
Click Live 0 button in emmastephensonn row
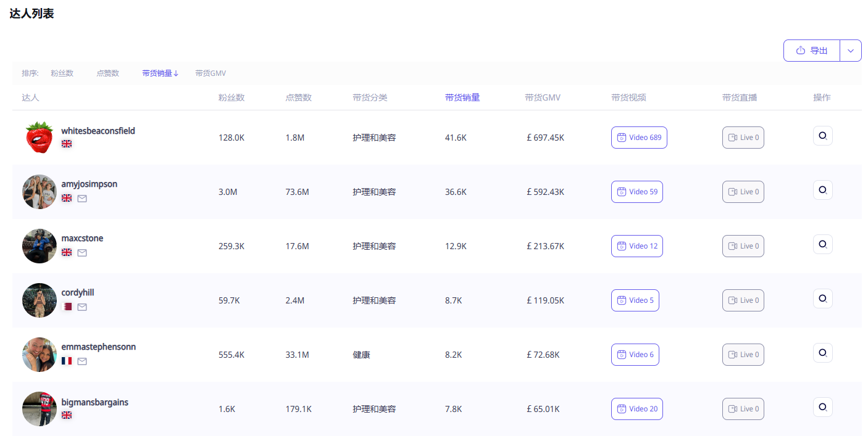pyautogui.click(x=743, y=355)
